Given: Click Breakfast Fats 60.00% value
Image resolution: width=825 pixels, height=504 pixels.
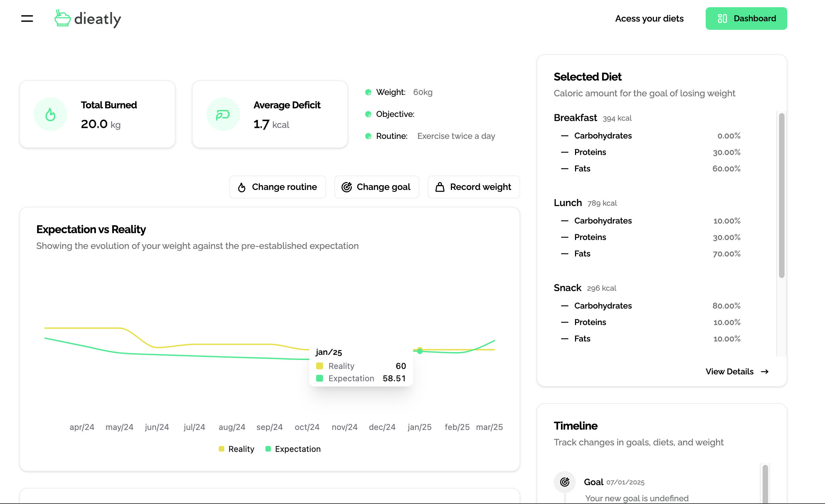Looking at the screenshot, I should coord(726,169).
